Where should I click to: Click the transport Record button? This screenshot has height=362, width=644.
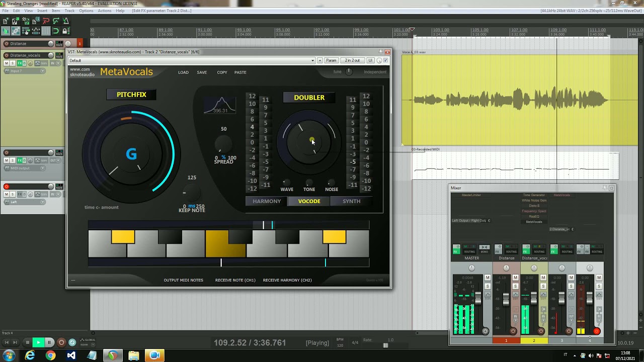[61, 342]
